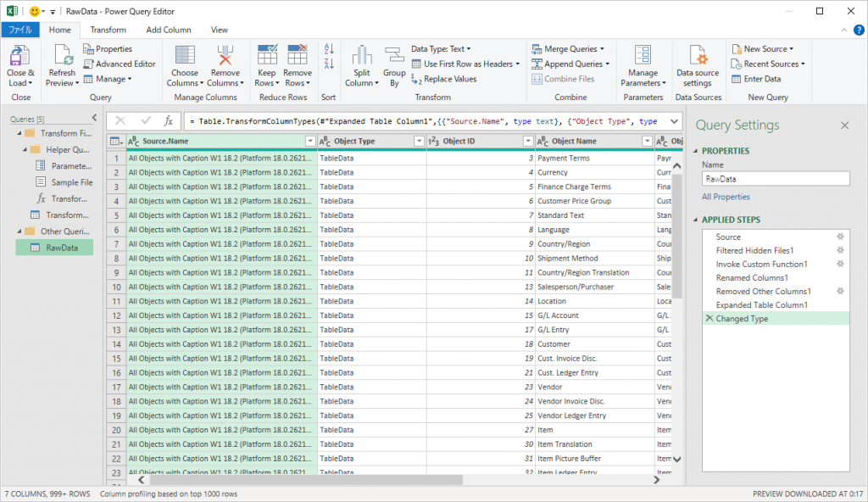The width and height of the screenshot is (868, 502).
Task: Switch to the View tab
Action: (x=220, y=30)
